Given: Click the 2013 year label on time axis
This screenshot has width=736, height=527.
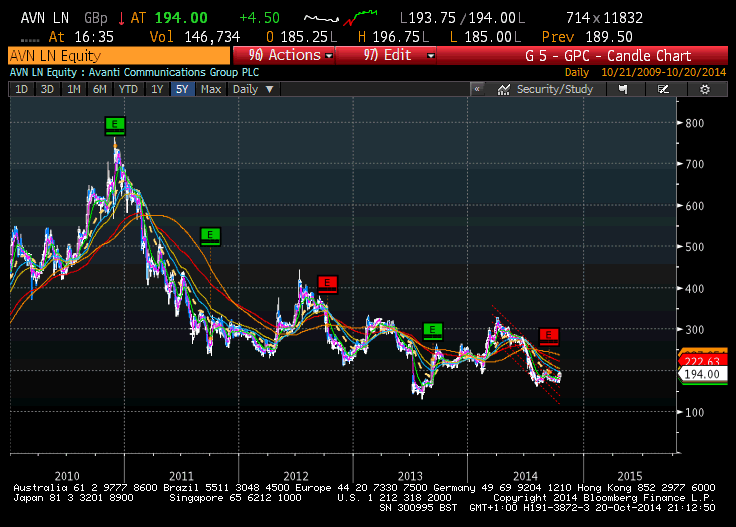Looking at the screenshot, I should click(410, 476).
